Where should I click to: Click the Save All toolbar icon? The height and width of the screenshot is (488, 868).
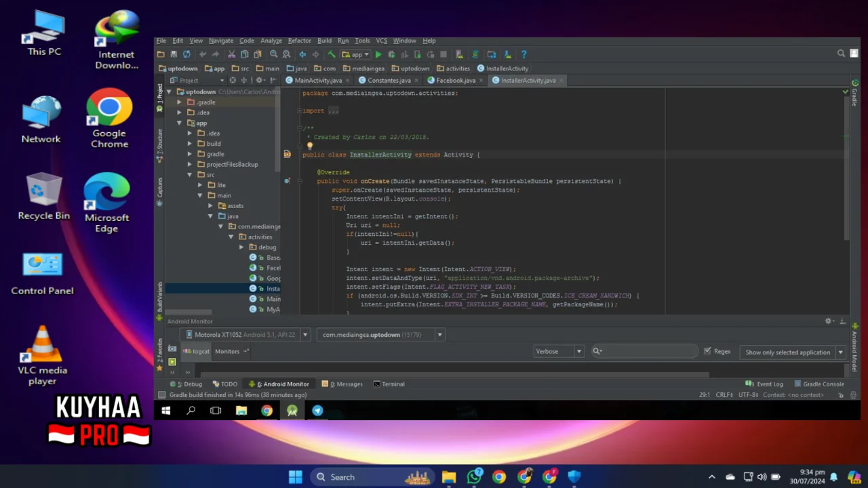pos(174,54)
